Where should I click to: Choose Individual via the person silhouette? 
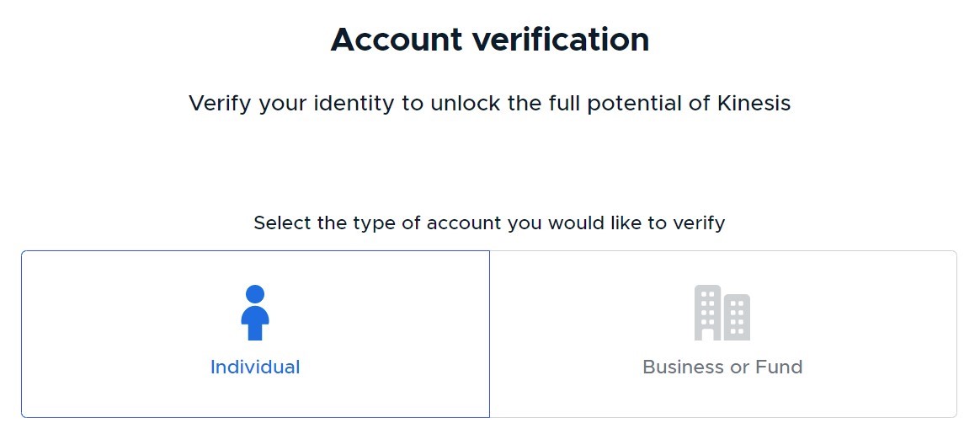pyautogui.click(x=255, y=313)
